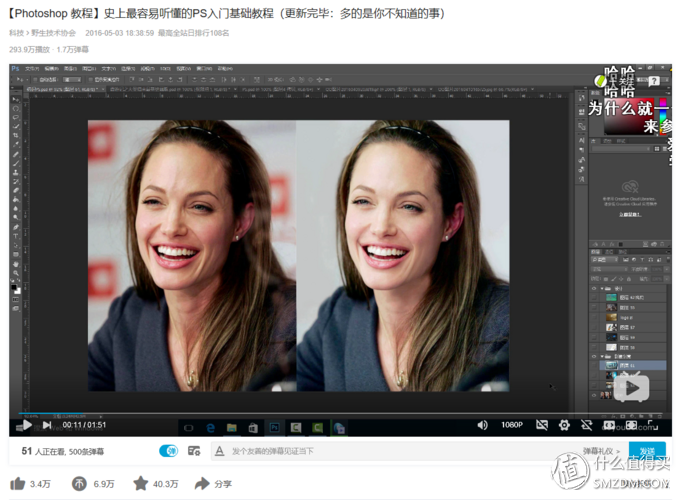The width and height of the screenshot is (680, 500).
Task: Open danmaku font style options
Action: tap(219, 451)
